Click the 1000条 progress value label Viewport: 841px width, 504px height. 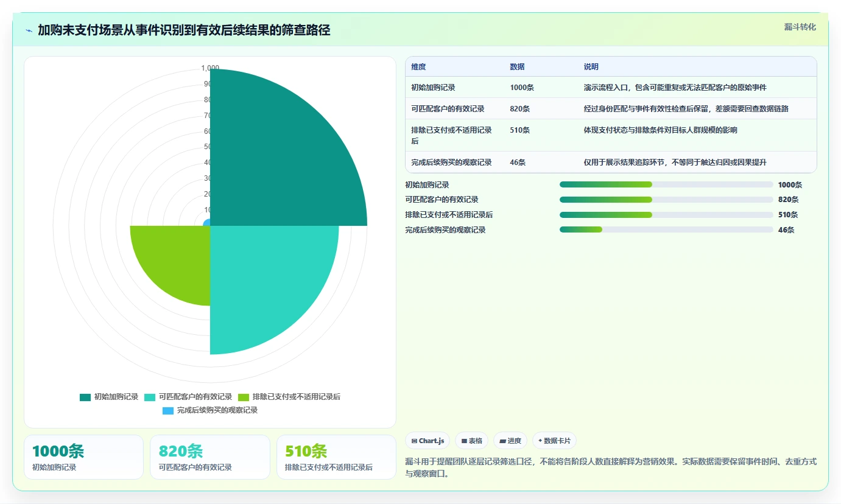790,185
